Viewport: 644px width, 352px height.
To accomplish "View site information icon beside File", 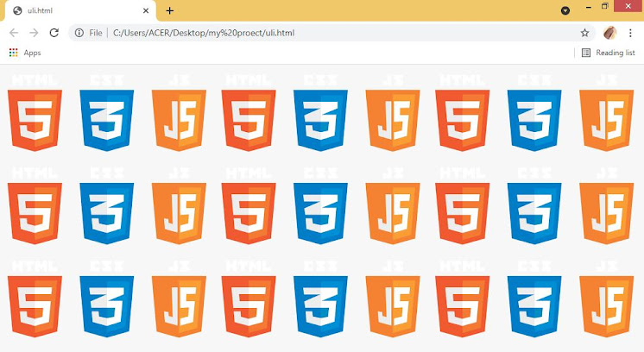I will [79, 33].
